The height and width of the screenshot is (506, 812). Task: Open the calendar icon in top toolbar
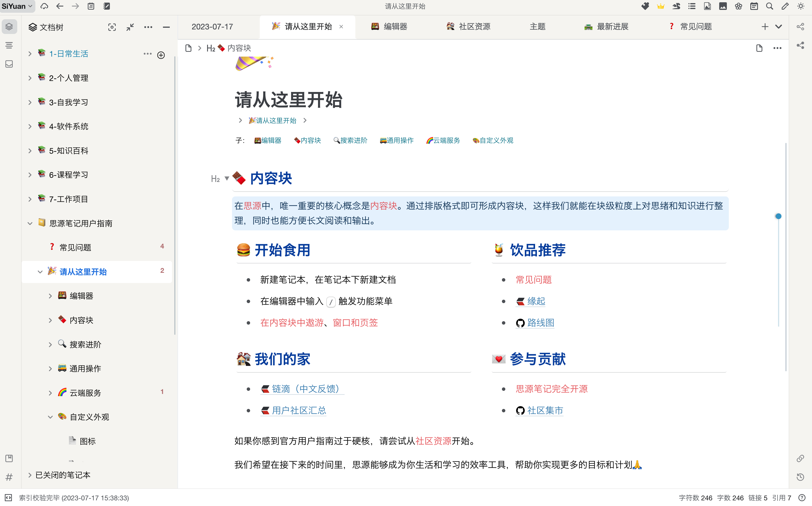pyautogui.click(x=754, y=6)
